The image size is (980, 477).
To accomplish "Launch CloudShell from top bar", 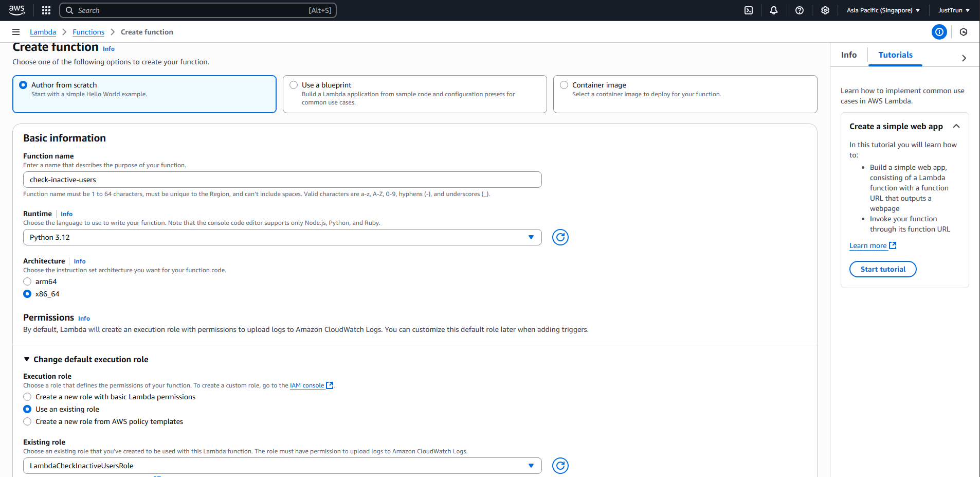I will [749, 10].
